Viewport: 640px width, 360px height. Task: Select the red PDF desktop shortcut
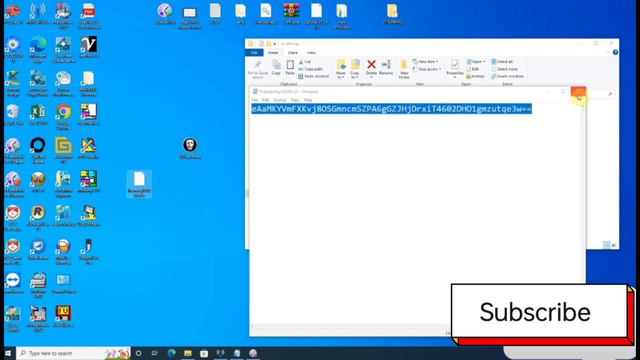coord(89,16)
